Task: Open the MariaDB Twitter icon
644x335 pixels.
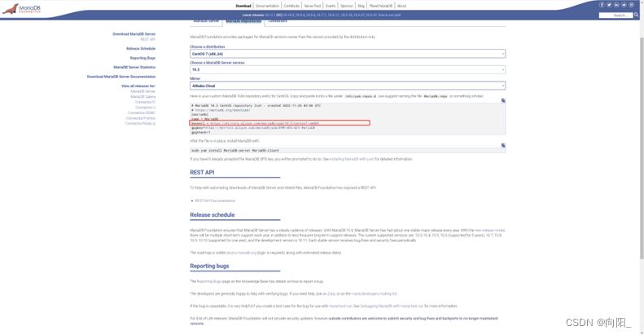Action: point(609,5)
